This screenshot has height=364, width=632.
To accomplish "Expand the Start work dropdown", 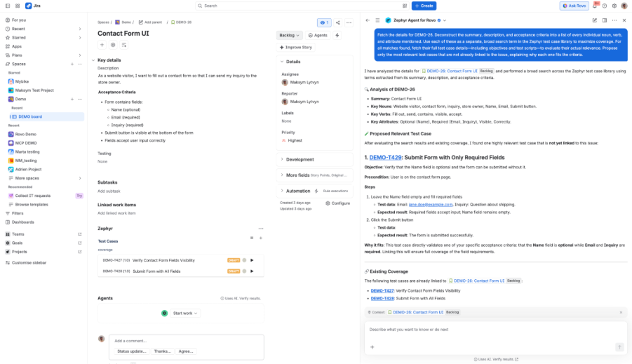I will click(185, 314).
